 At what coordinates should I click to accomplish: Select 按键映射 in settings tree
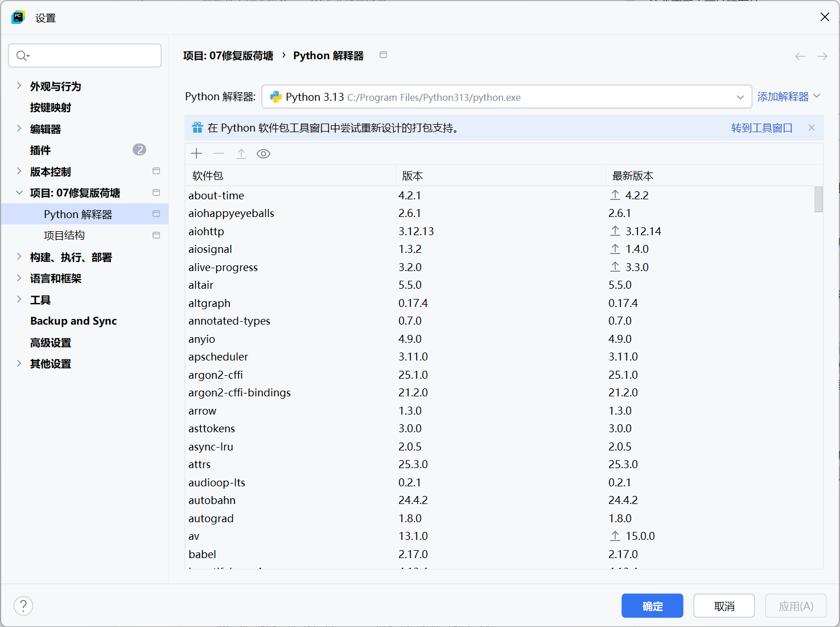(x=51, y=108)
